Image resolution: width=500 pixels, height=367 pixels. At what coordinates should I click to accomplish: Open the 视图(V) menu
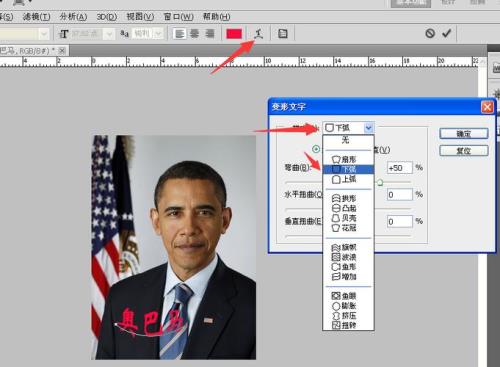tap(140, 17)
